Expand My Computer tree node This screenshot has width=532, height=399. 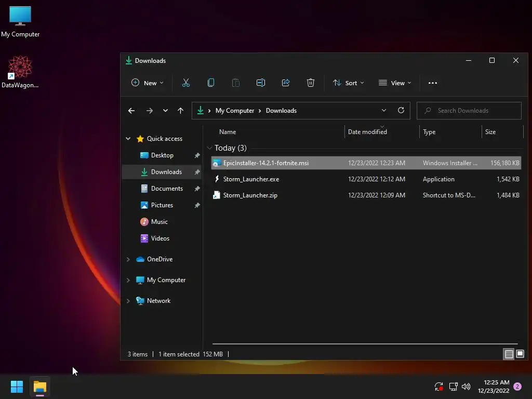(x=128, y=280)
